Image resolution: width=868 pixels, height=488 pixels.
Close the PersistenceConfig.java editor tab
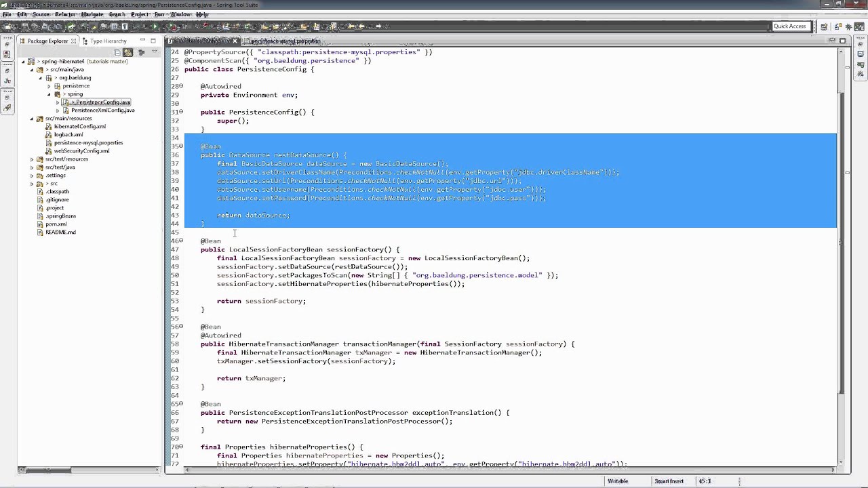coord(235,41)
